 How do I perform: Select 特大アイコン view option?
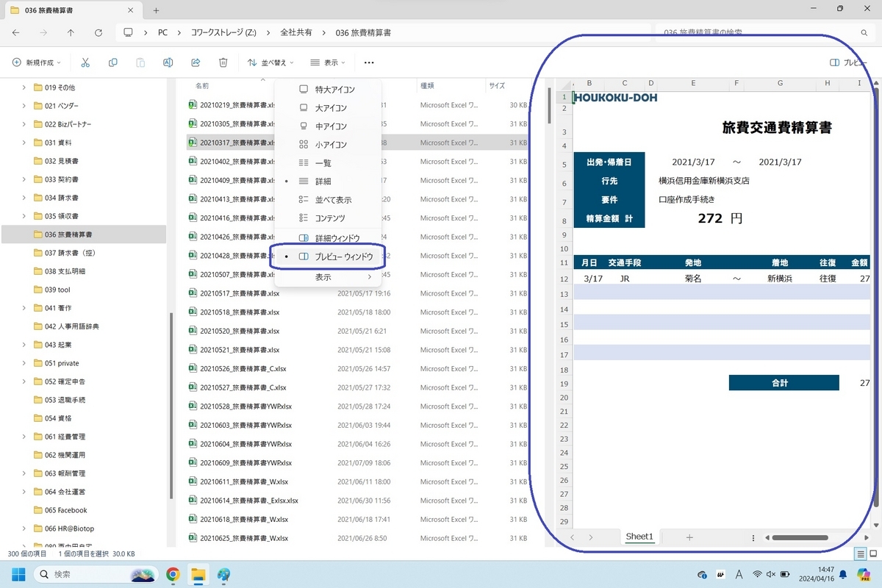click(328, 89)
